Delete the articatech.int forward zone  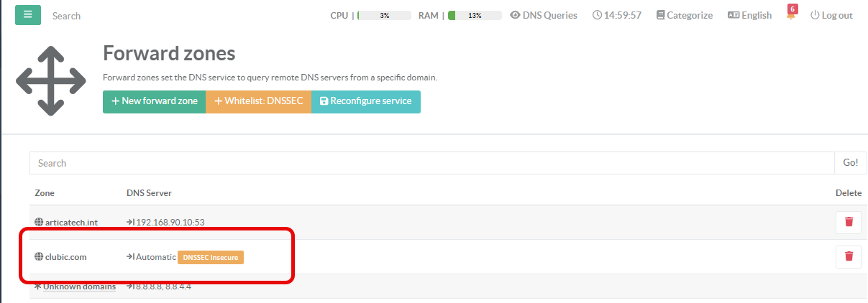[x=849, y=222]
